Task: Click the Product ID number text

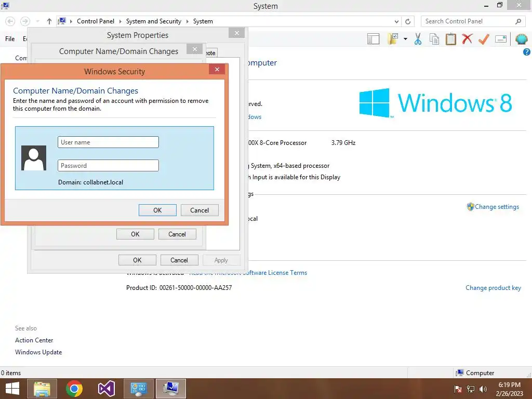Action: click(x=195, y=288)
